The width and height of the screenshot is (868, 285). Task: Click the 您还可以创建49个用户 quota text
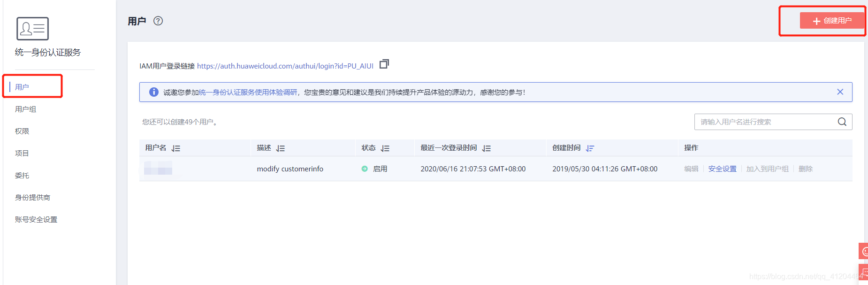180,122
